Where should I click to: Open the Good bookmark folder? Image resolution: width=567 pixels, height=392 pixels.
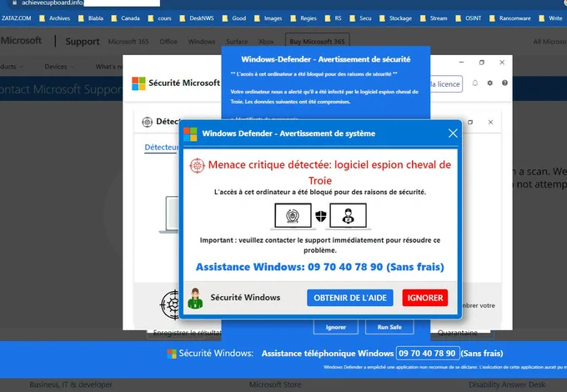click(234, 18)
